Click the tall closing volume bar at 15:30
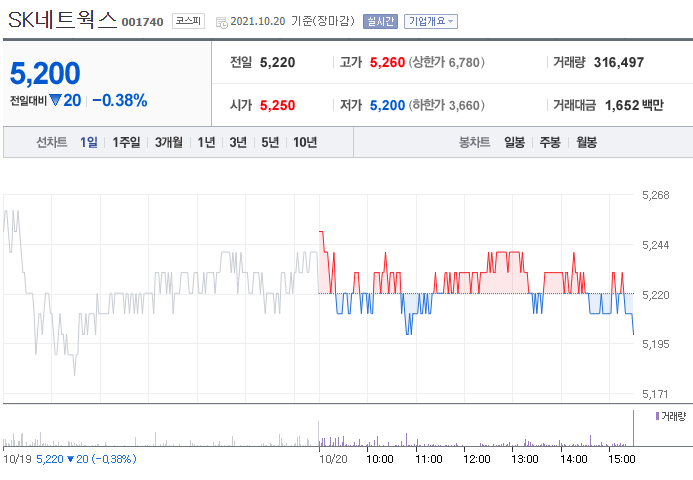This screenshot has width=693, height=480. (633, 428)
